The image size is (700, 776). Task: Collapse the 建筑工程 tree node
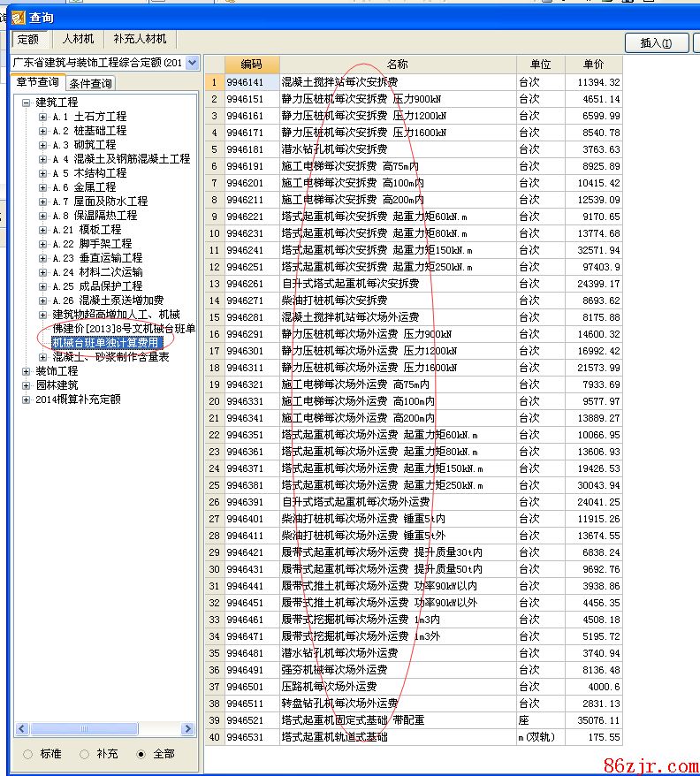click(27, 103)
